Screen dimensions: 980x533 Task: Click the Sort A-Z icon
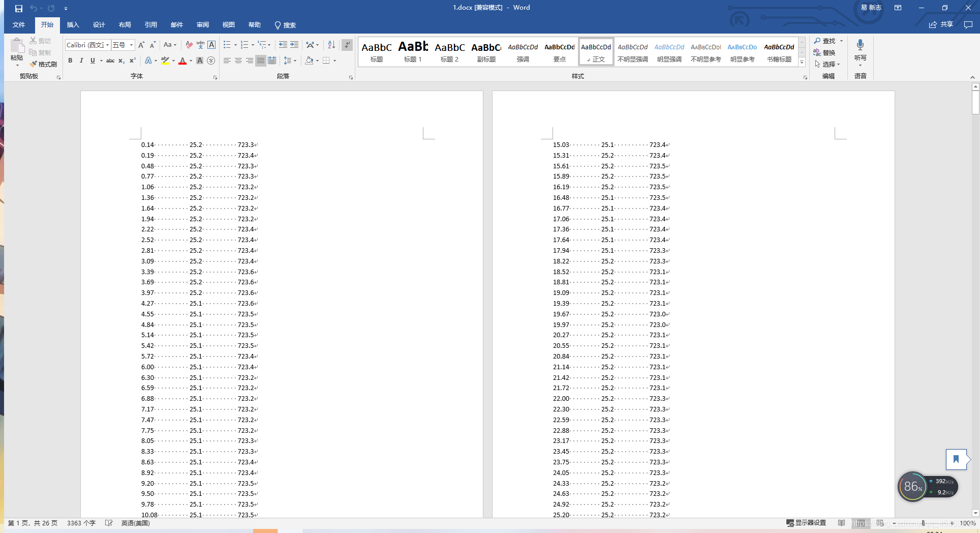click(x=331, y=45)
